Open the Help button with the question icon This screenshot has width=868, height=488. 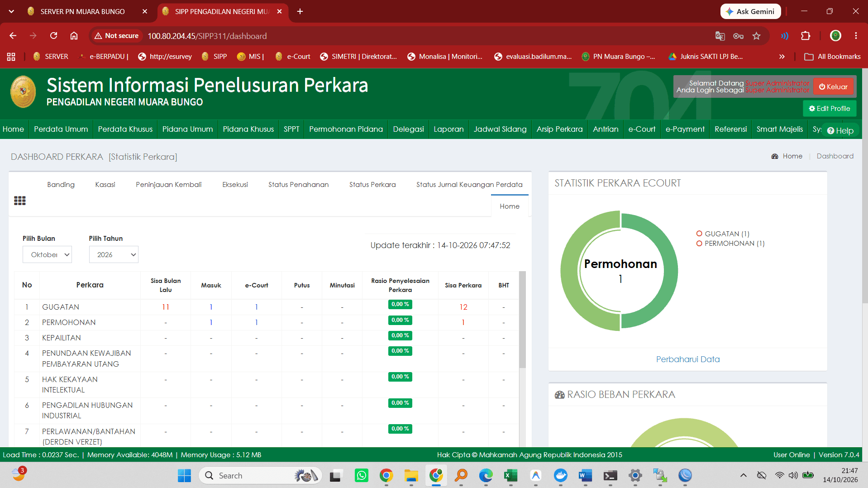pos(840,130)
